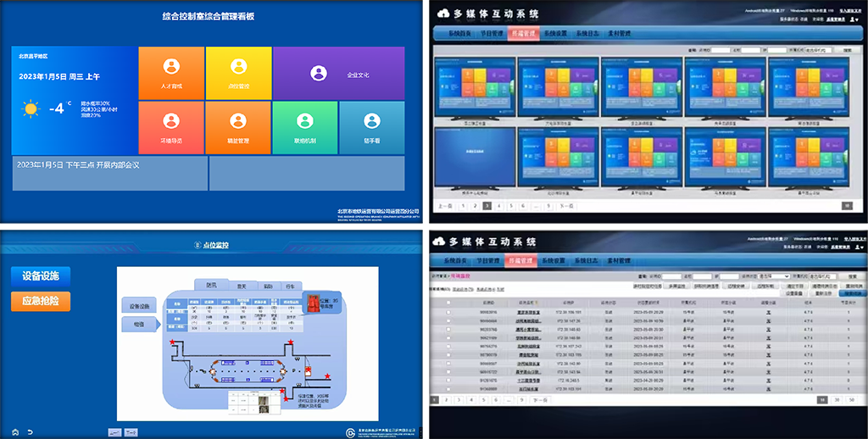Toggle the select-all checkbox in table header
Screen dimensions: 868x439
click(448, 303)
